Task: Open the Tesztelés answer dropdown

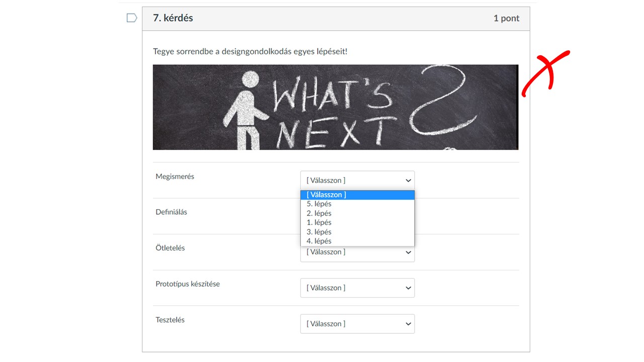Action: [x=357, y=324]
